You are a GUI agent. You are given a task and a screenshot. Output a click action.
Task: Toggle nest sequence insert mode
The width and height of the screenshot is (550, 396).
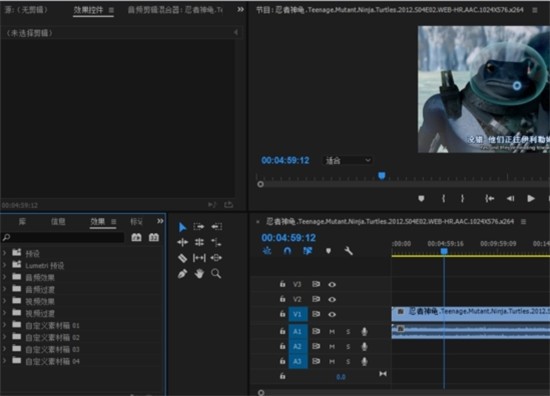point(267,251)
